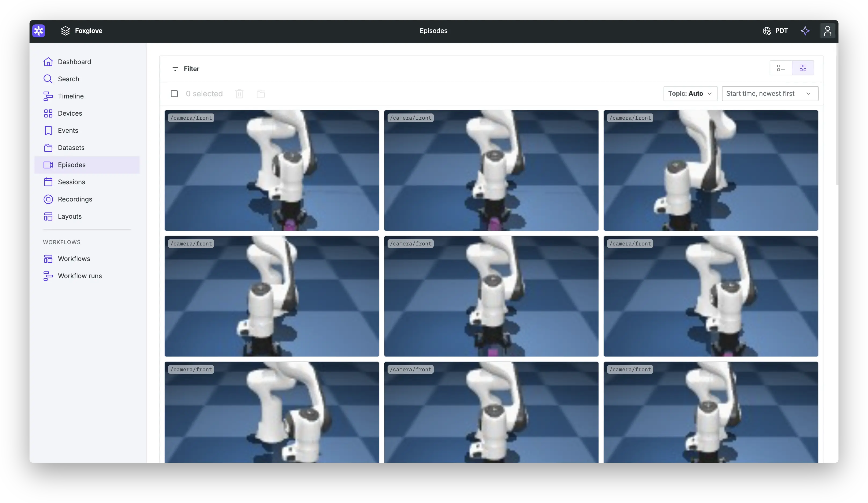Open the Start time, newest first sort dropdown
868x503 pixels.
click(x=770, y=94)
